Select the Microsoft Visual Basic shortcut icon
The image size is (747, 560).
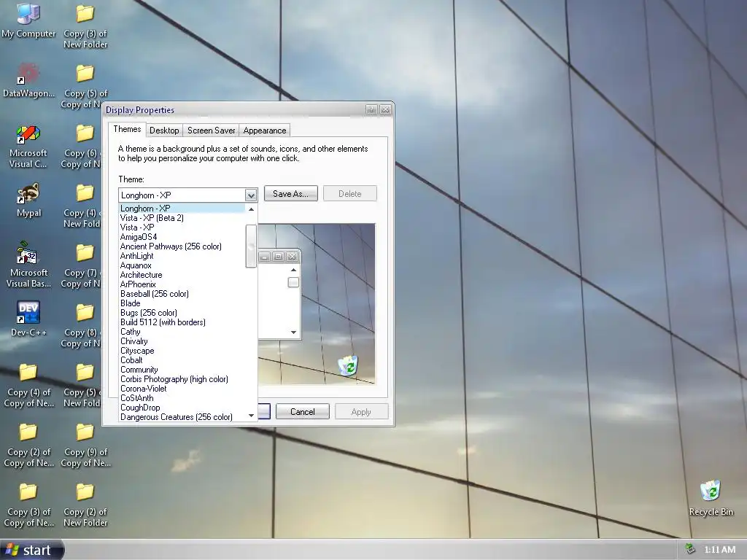click(x=28, y=265)
